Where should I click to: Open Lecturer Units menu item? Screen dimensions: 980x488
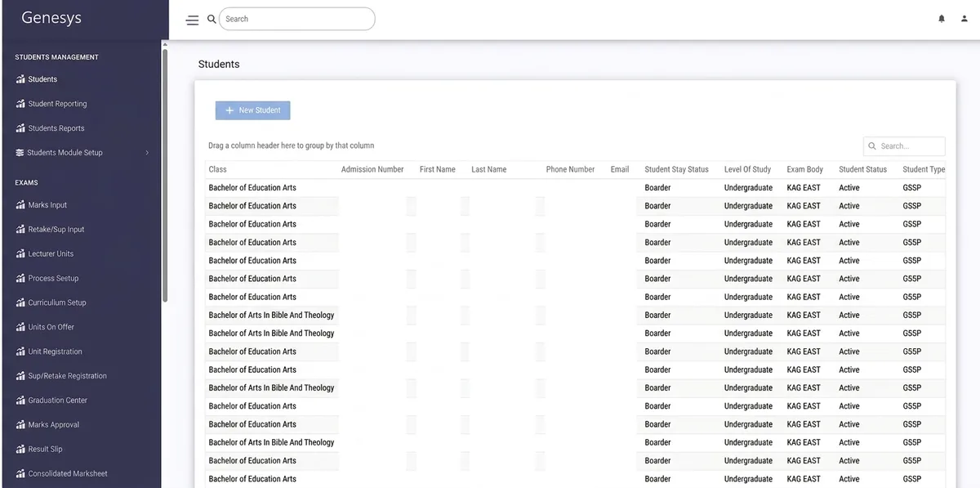51,254
